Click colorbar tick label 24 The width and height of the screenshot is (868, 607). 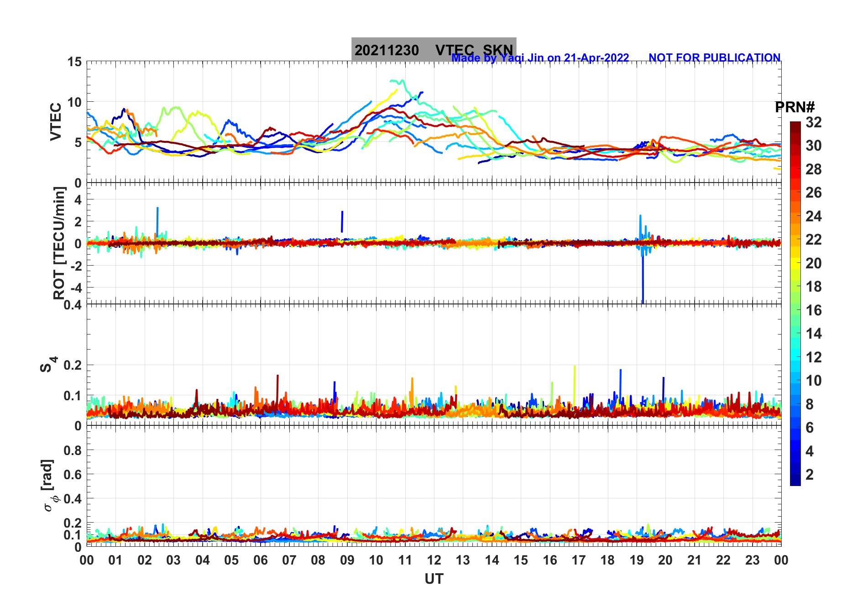[x=813, y=216]
